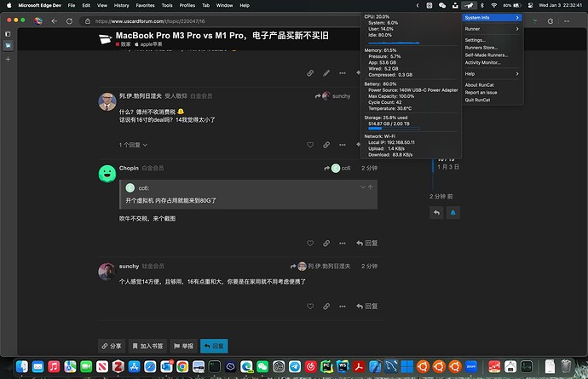The width and height of the screenshot is (588, 379).
Task: Click Local IP: 192.168.50.11 text
Action: (391, 142)
